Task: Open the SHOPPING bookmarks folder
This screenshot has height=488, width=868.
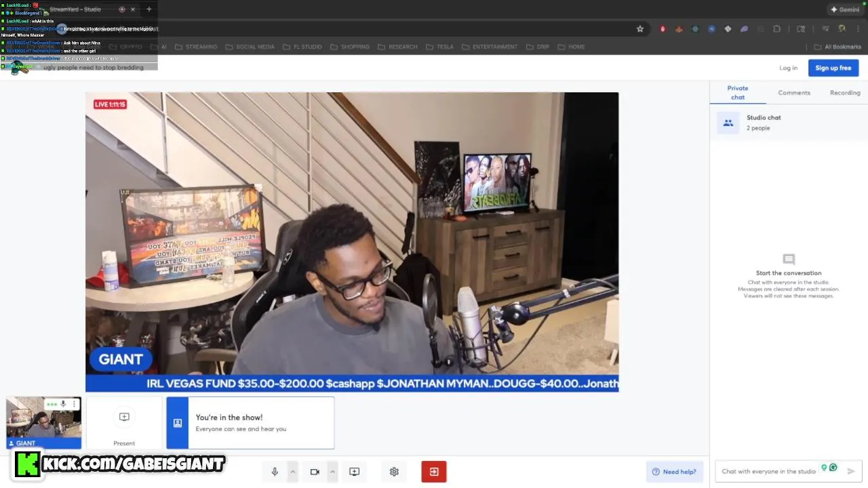Action: click(350, 47)
